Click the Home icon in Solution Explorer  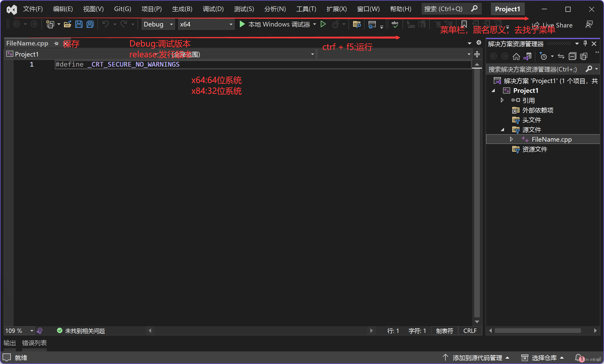[516, 56]
